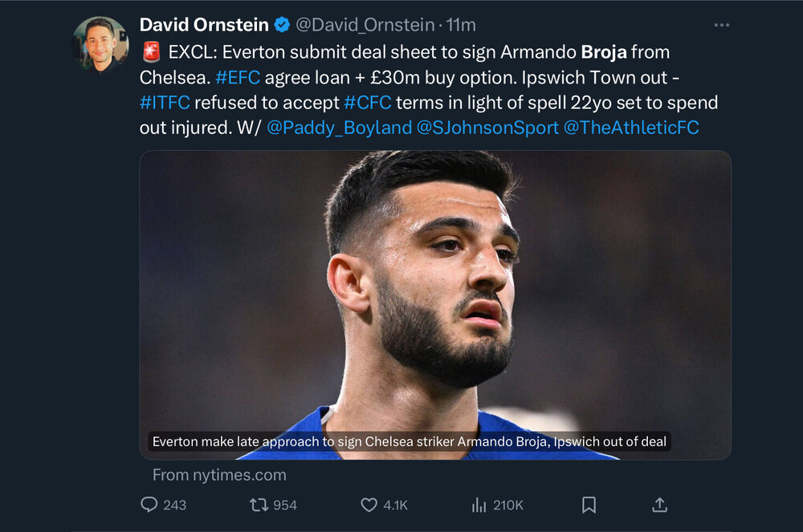Bookmark this tweet
Viewport: 803px width, 532px height.
(x=589, y=506)
